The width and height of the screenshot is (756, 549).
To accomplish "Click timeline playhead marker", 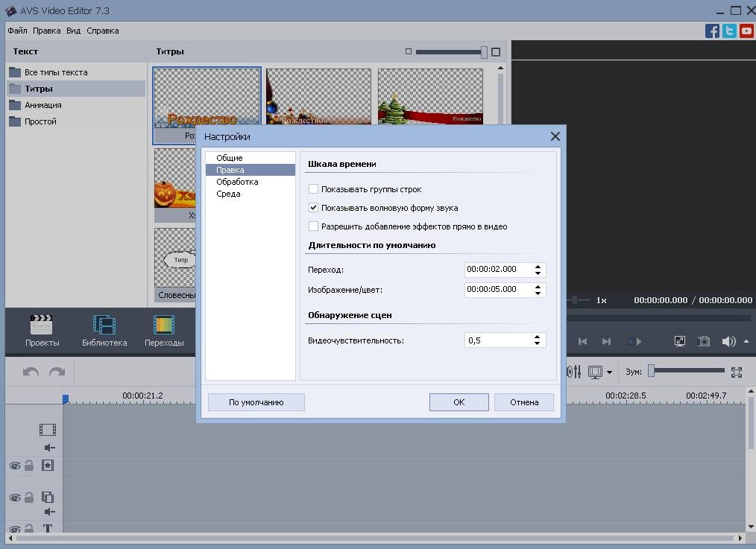I will (x=66, y=399).
